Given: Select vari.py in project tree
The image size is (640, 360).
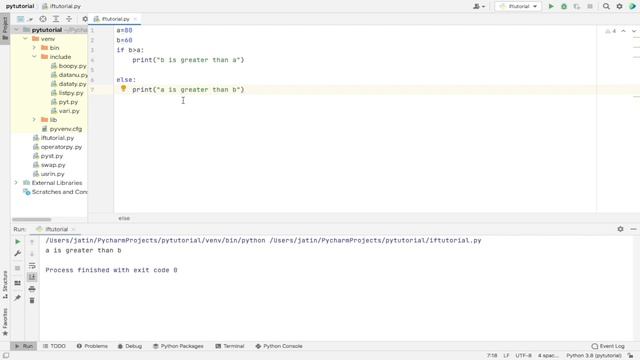Looking at the screenshot, I should (x=65, y=111).
